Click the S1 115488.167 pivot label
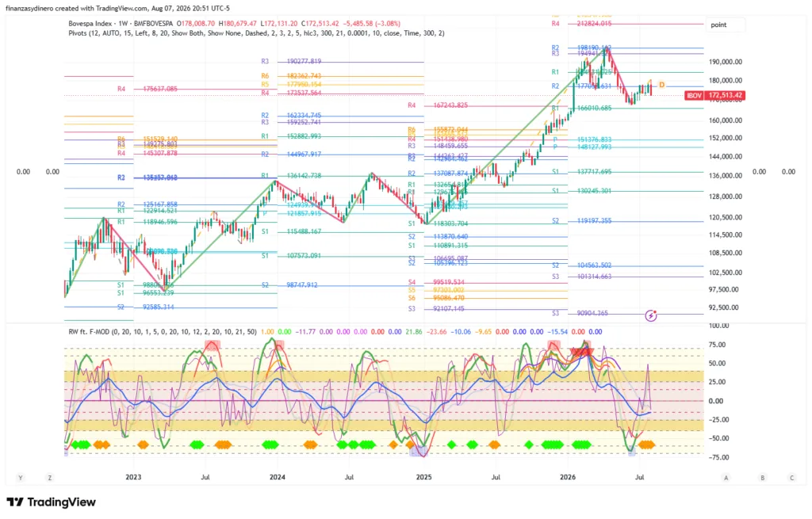The width and height of the screenshot is (812, 519). tap(291, 231)
